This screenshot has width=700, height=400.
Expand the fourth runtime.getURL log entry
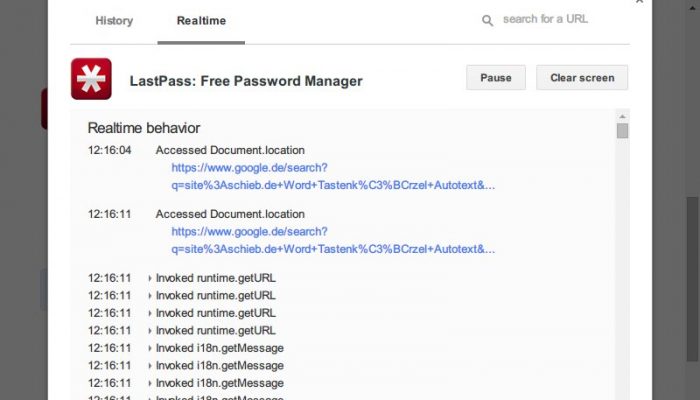coord(150,331)
